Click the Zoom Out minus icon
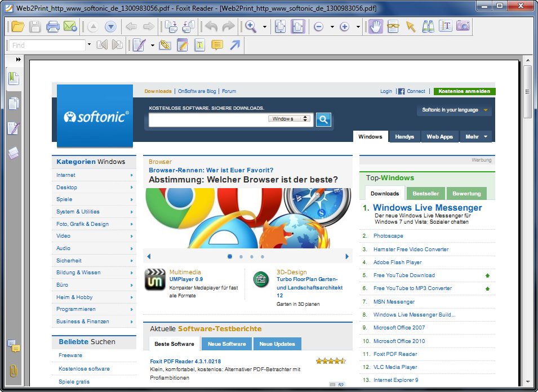Image resolution: width=538 pixels, height=392 pixels. point(319,26)
